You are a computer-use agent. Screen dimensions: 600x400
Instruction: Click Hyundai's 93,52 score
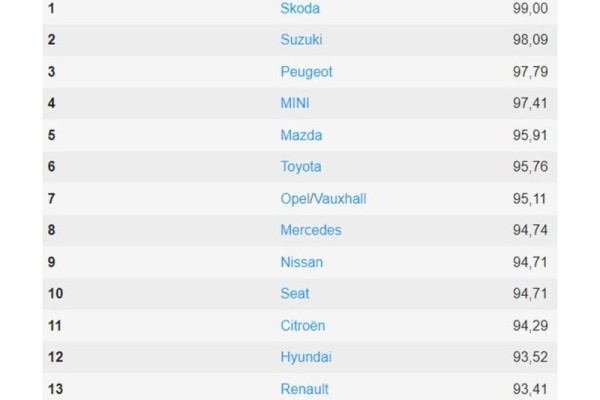[529, 357]
